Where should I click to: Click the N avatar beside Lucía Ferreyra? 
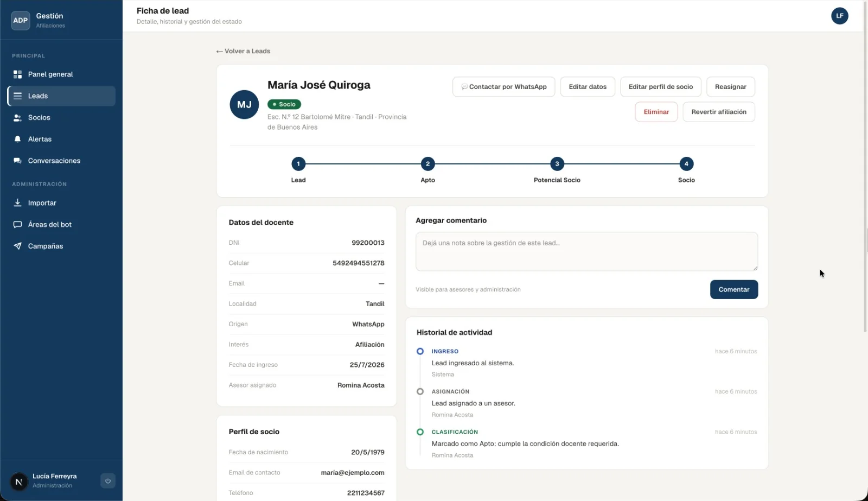tap(19, 481)
